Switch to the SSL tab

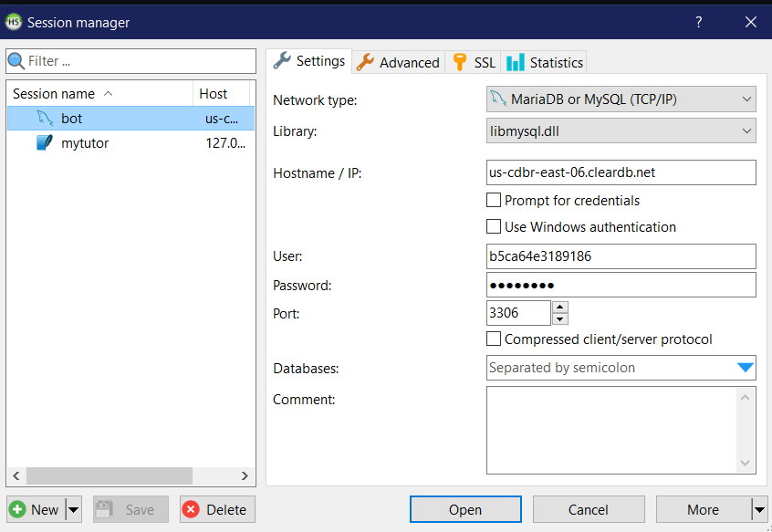pyautogui.click(x=473, y=62)
